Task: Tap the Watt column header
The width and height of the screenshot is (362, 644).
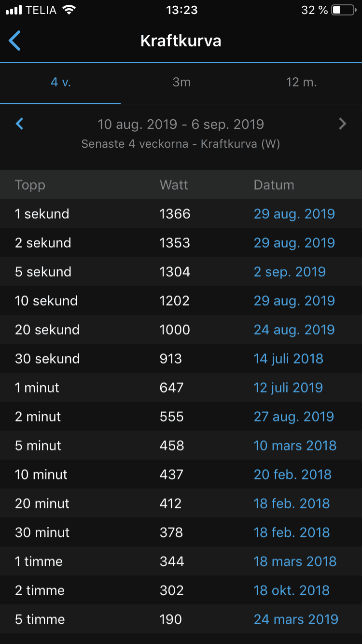Action: 174,185
